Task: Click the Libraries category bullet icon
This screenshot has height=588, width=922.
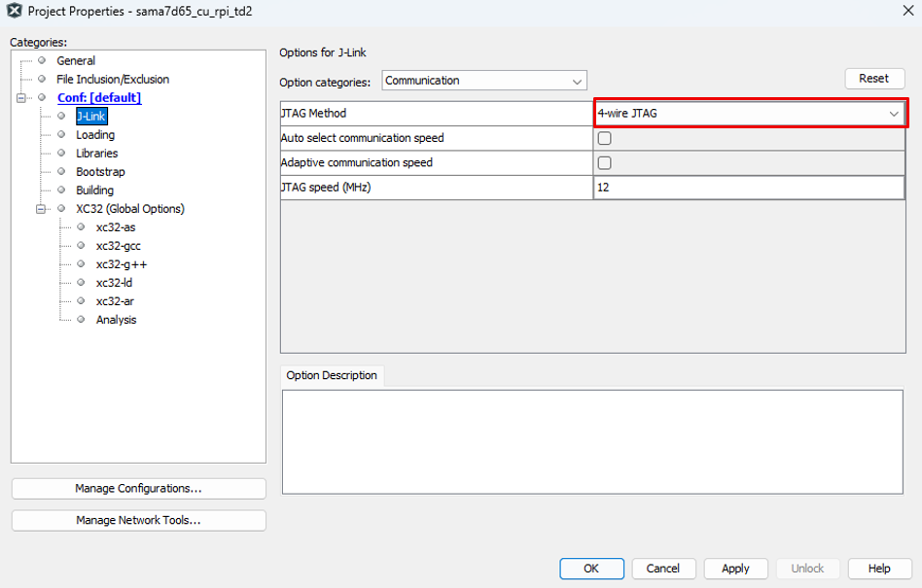Action: point(61,154)
